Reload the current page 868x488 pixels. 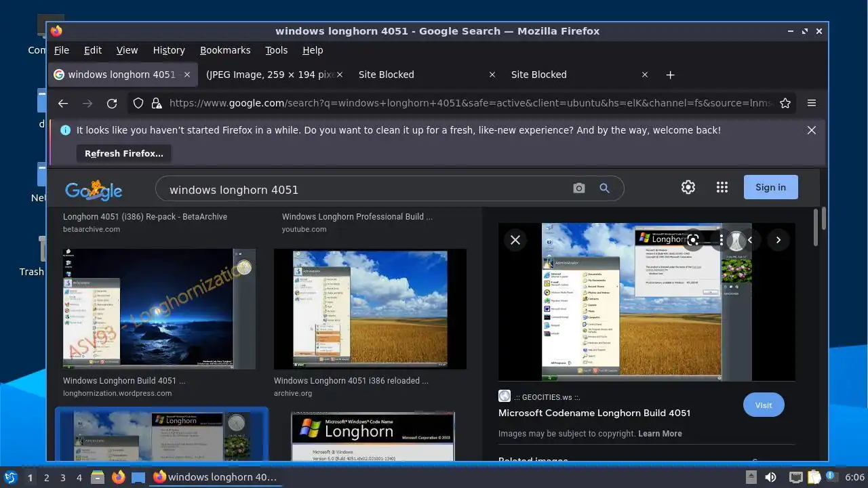coord(112,103)
